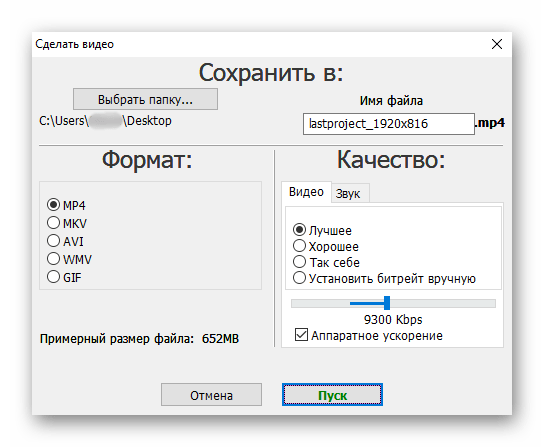Enable 'Установить битрейт вручную' option
Viewport: 544px width, 447px height.
point(299,278)
